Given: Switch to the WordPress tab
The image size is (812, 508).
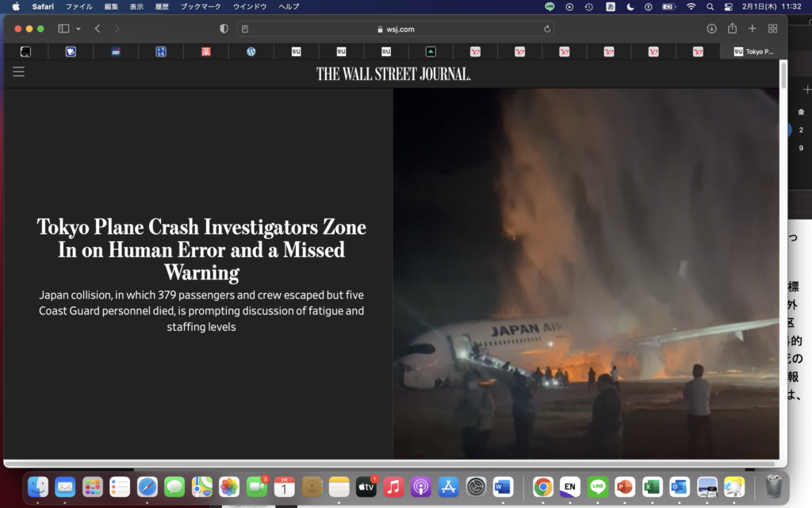Looking at the screenshot, I should pyautogui.click(x=251, y=52).
